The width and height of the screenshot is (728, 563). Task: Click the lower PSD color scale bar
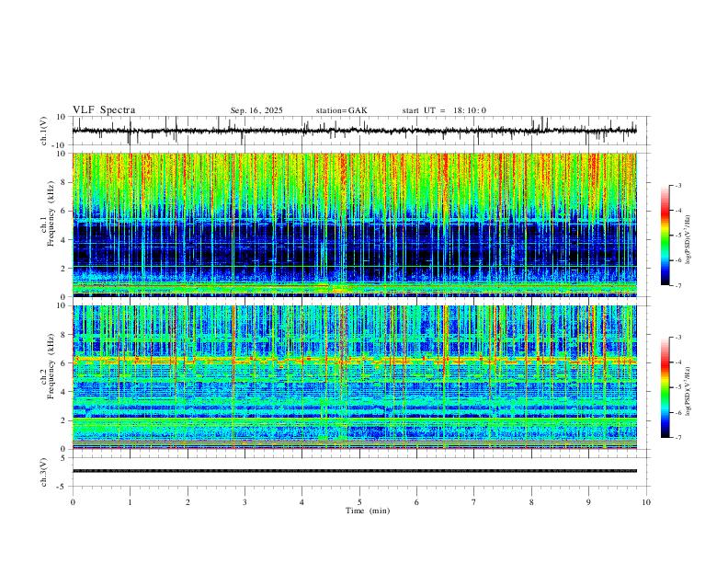tap(665, 387)
